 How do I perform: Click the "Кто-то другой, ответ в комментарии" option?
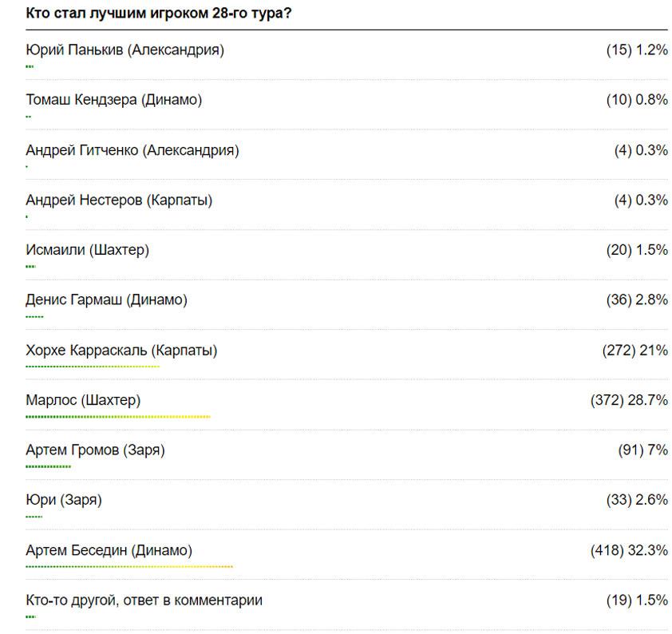tap(144, 600)
